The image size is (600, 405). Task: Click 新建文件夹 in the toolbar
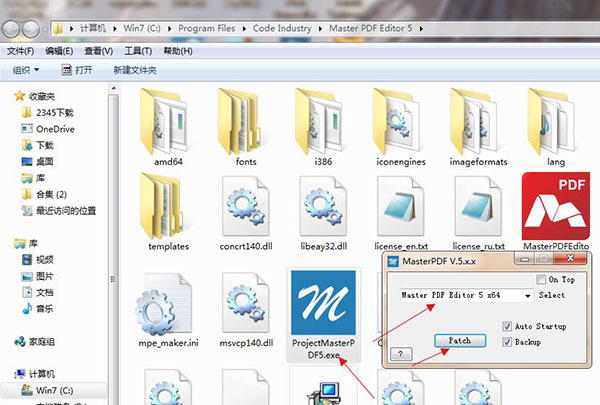(x=135, y=70)
